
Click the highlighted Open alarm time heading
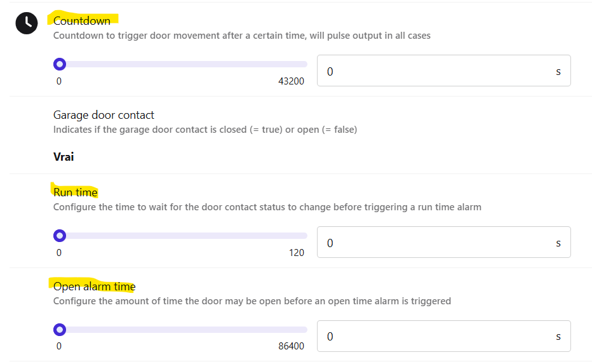94,286
